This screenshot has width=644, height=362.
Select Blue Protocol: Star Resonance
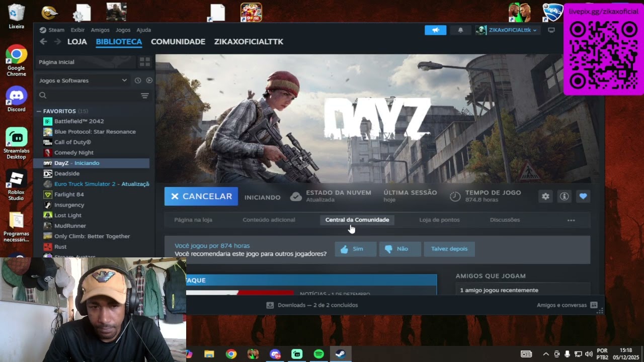pos(95,132)
